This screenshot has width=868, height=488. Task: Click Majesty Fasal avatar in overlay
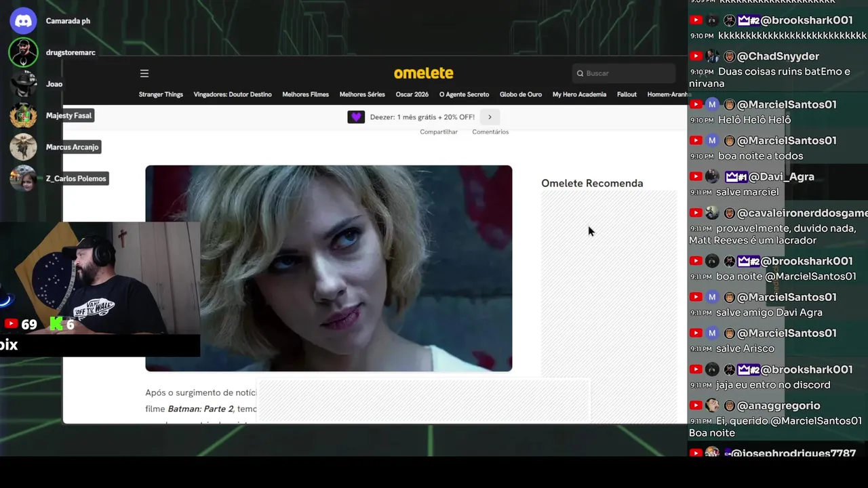23,115
